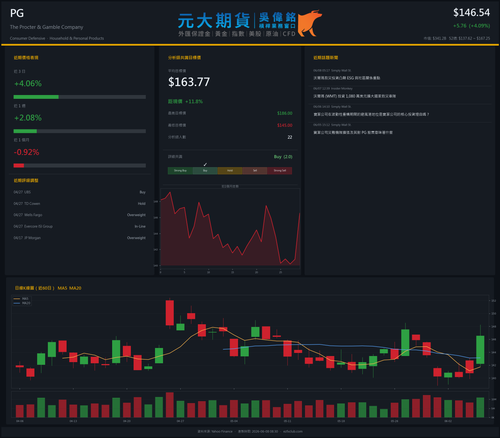The height and width of the screenshot is (438, 500).
Task: Click the green progress bar under +2.08%
Action: click(25, 131)
